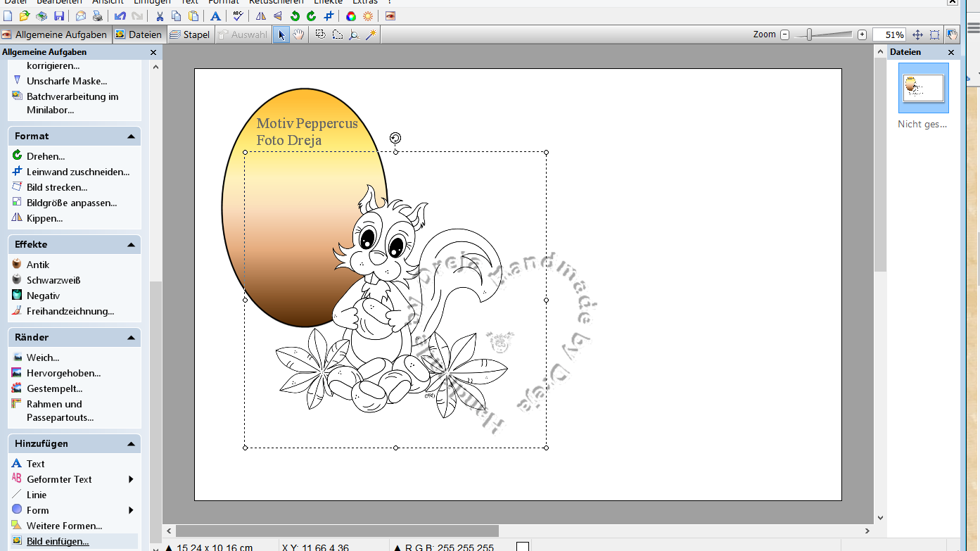Click the 51% zoom percentage field
The image size is (980, 551).
point(889,34)
